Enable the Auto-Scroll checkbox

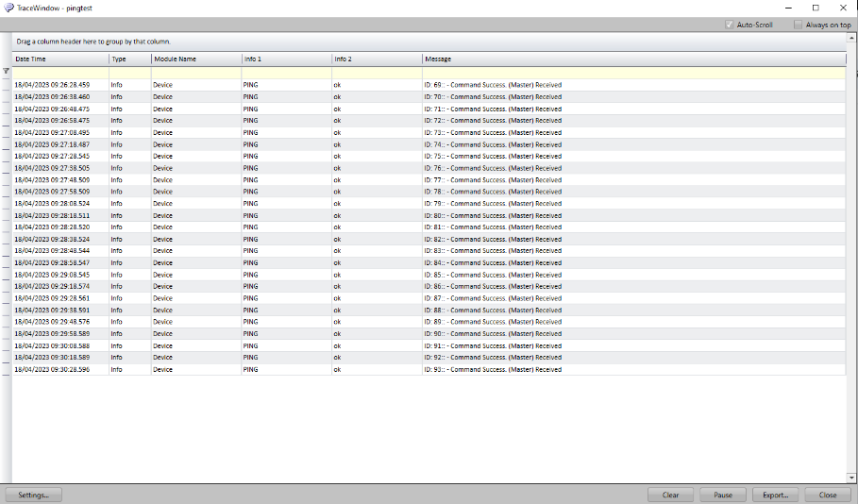tap(730, 25)
